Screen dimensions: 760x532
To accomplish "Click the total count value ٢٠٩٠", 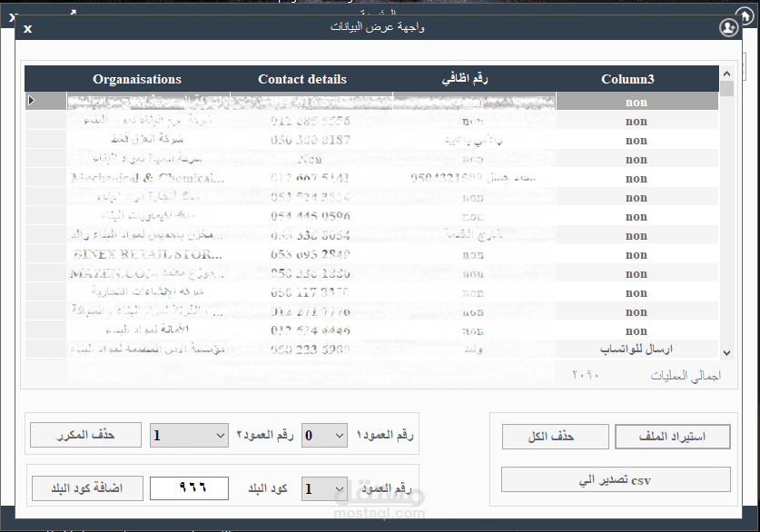I will click(586, 375).
